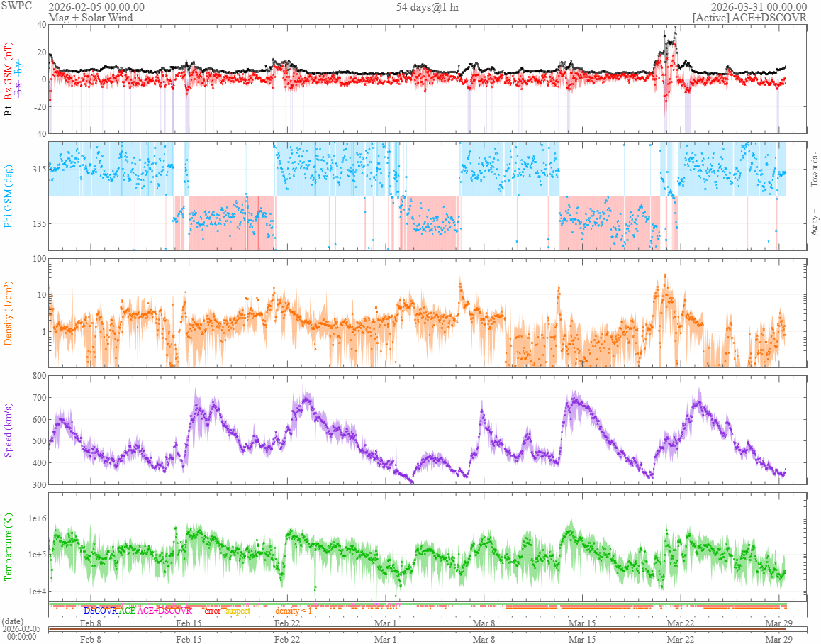Image resolution: width=821 pixels, height=644 pixels.
Task: Click the Phi GSM (deg) axis label
Action: point(9,195)
